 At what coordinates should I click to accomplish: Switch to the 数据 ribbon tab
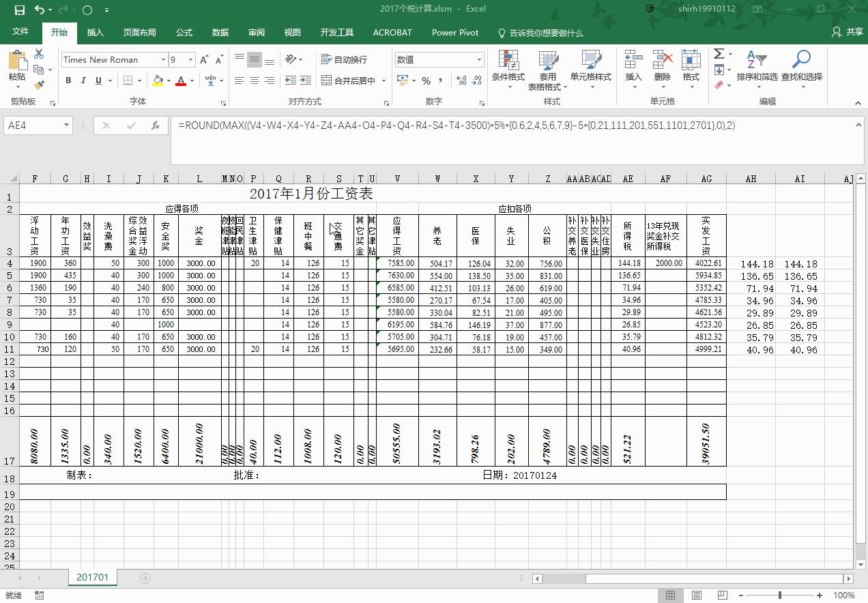click(x=220, y=32)
